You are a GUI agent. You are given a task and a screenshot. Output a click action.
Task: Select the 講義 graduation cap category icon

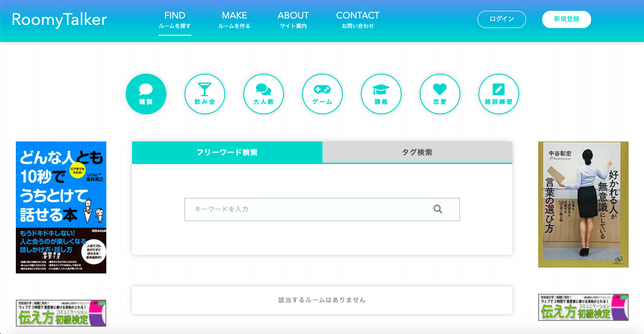381,94
